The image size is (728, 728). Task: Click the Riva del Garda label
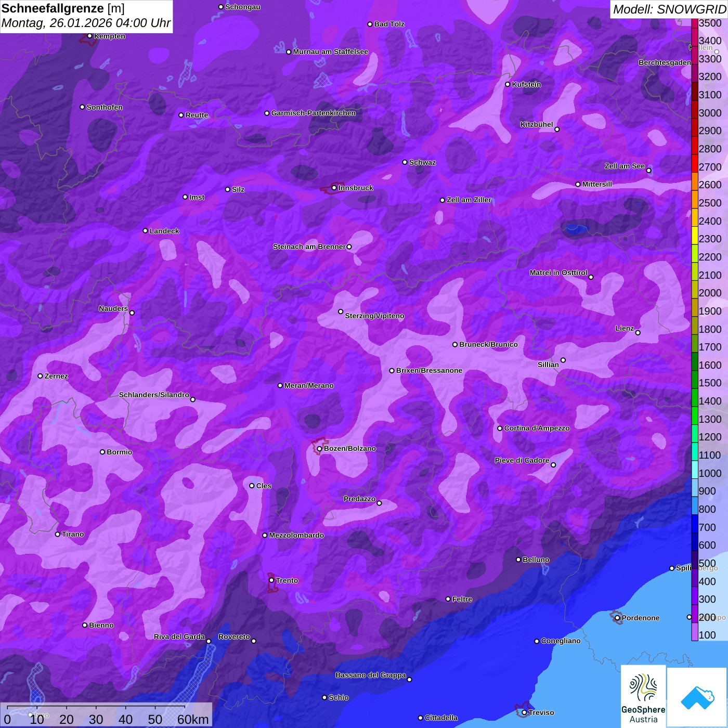tap(179, 636)
